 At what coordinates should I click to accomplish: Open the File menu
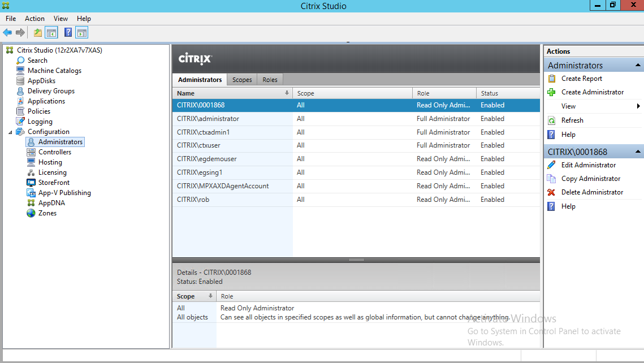click(x=11, y=19)
